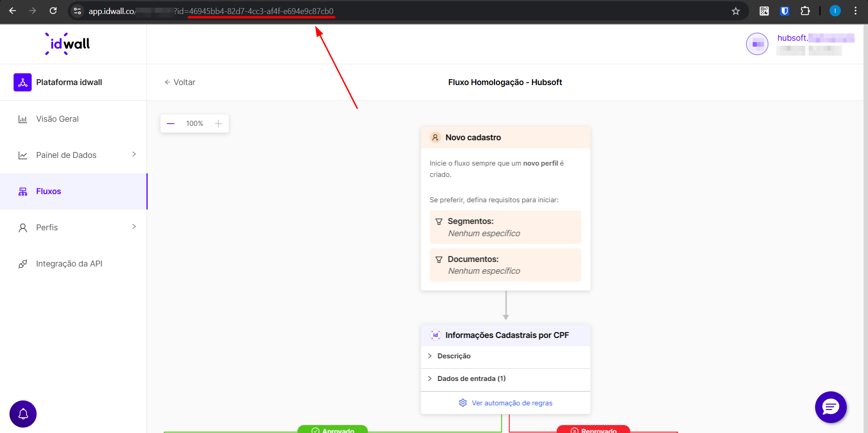Open the Segmentos filter box
The image size is (868, 433).
pos(505,227)
